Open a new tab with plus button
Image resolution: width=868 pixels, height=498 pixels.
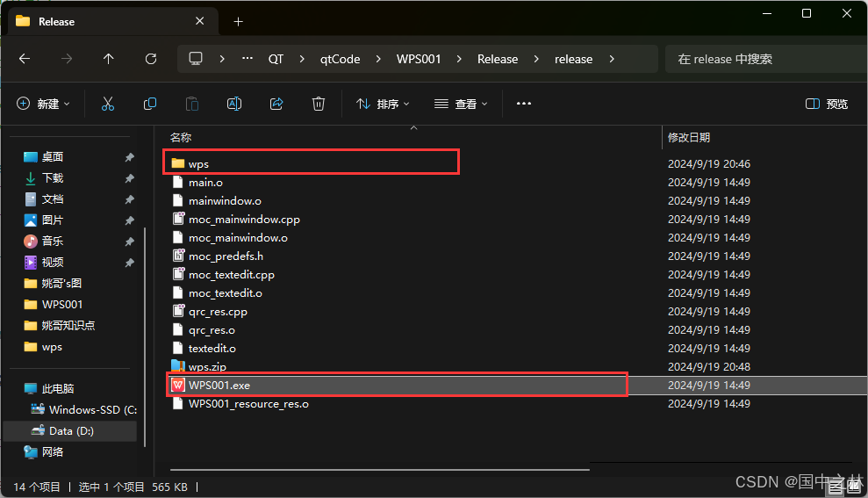click(x=238, y=22)
